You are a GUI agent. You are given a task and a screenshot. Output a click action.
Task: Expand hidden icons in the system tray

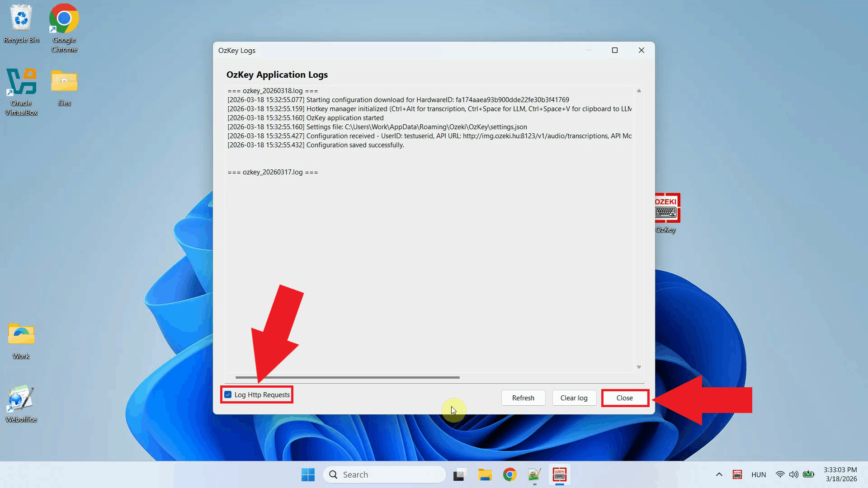719,474
